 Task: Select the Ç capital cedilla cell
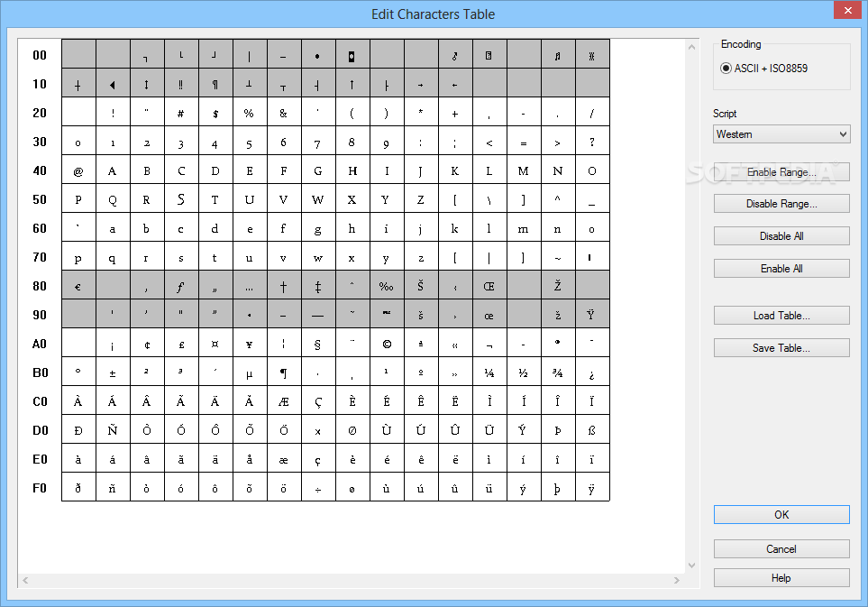point(318,401)
